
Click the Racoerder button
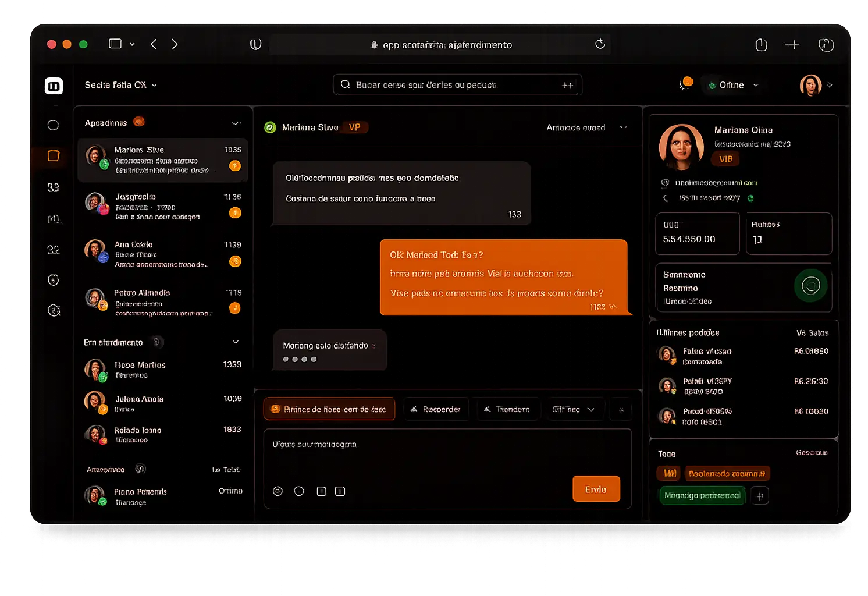pos(436,410)
